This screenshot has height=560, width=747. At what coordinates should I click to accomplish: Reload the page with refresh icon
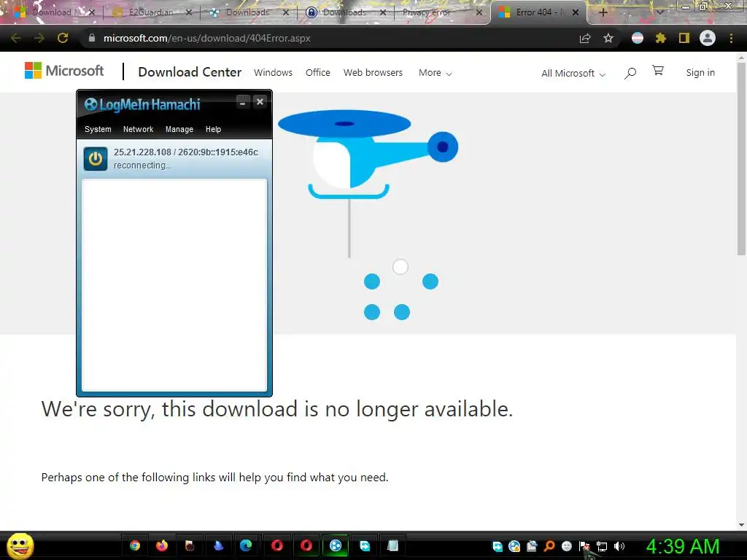tap(63, 38)
